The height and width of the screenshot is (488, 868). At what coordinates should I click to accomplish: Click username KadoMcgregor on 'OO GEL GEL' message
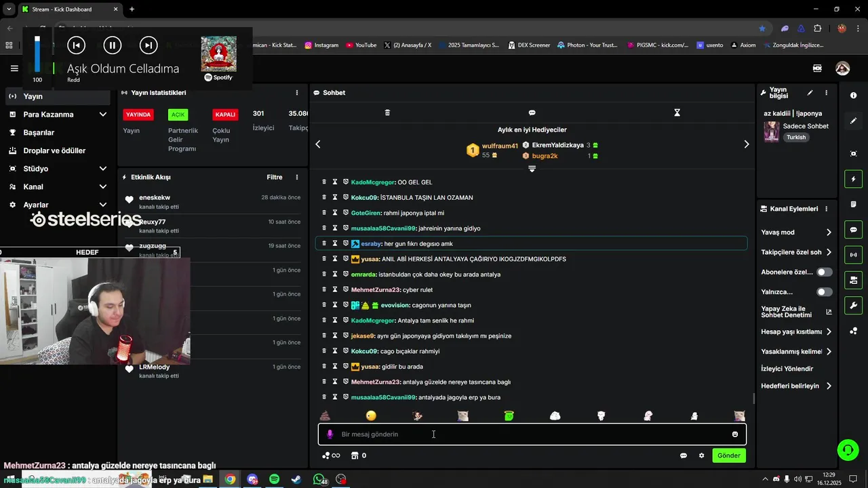[372, 182]
